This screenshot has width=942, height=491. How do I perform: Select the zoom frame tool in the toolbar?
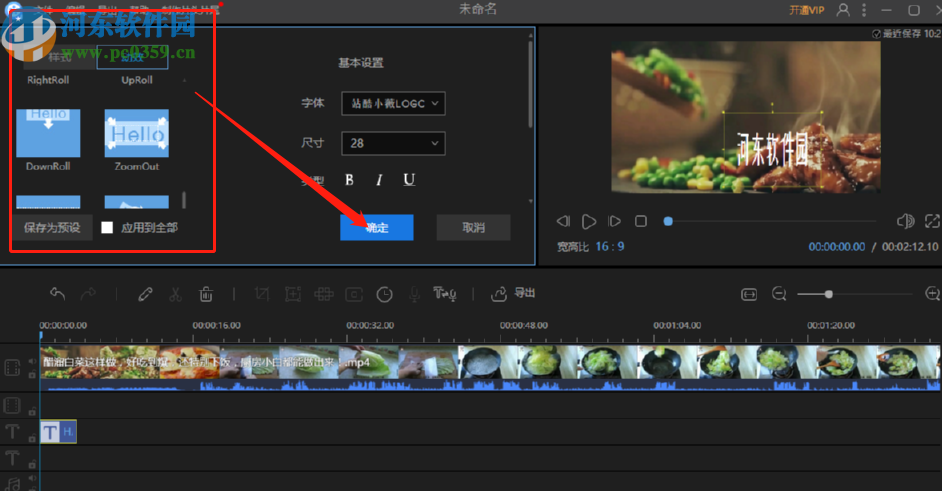[x=293, y=294]
